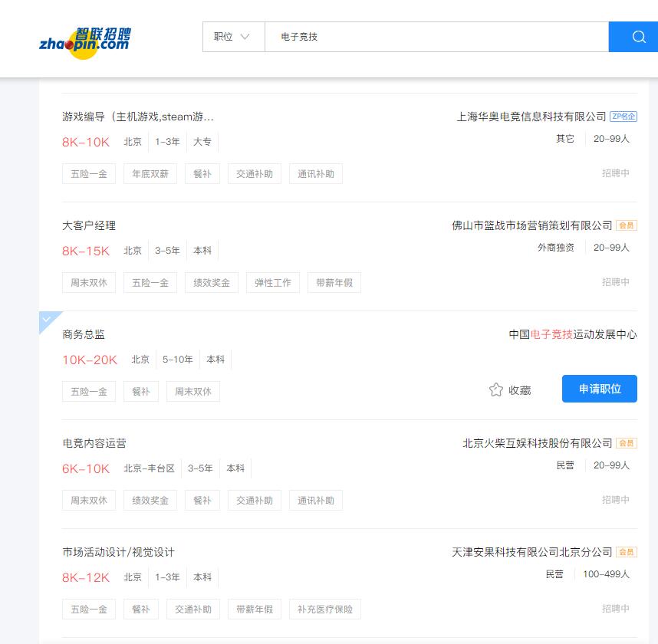
Task: Open the 市场活动设计/视觉设计 job listing
Action: (x=118, y=552)
